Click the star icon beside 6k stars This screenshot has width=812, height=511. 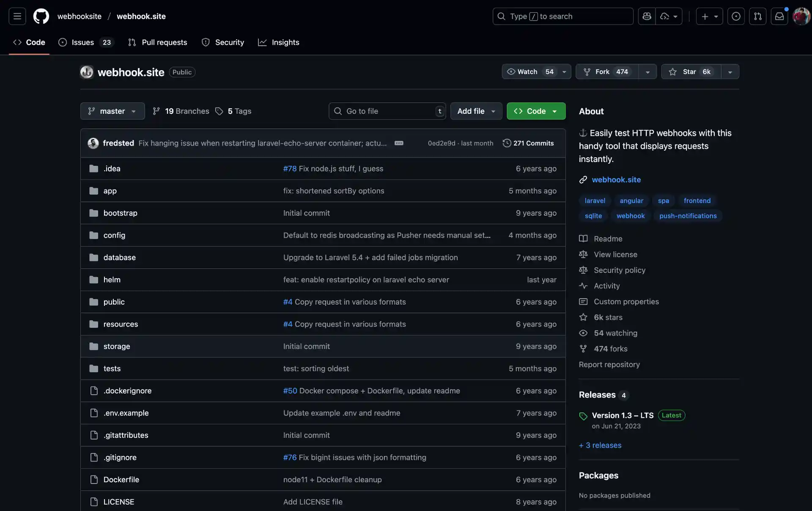coord(583,317)
